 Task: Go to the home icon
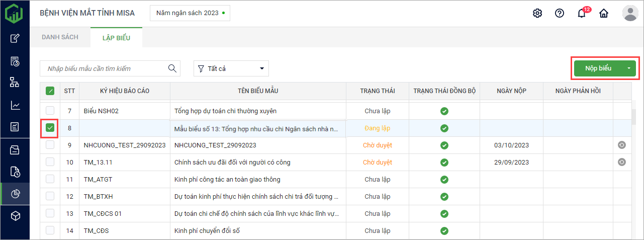[604, 14]
